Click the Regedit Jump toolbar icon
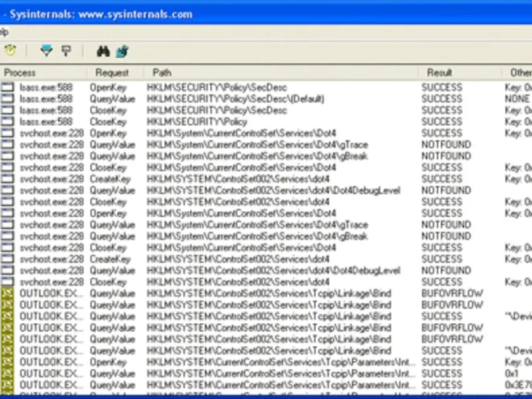Screen dimensions: 532x399 point(122,51)
